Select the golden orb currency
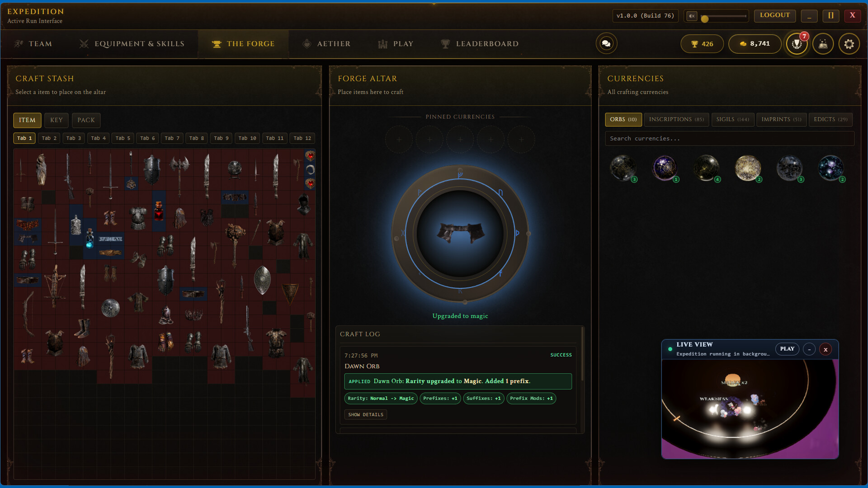The width and height of the screenshot is (868, 488). [x=748, y=168]
